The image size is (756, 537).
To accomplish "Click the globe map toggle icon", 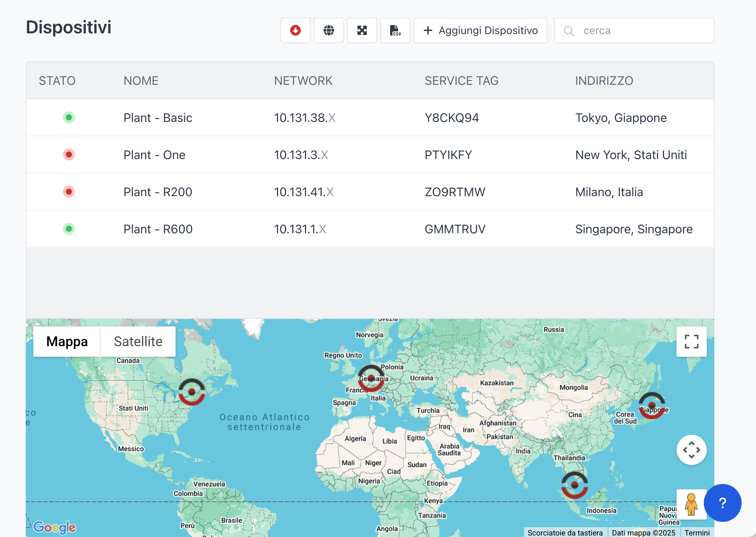I will (x=328, y=30).
